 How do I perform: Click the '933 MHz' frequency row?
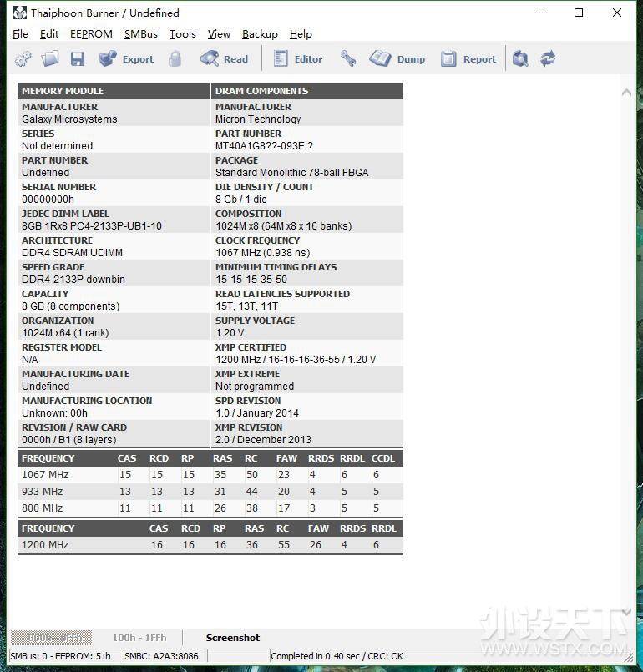pyautogui.click(x=210, y=492)
